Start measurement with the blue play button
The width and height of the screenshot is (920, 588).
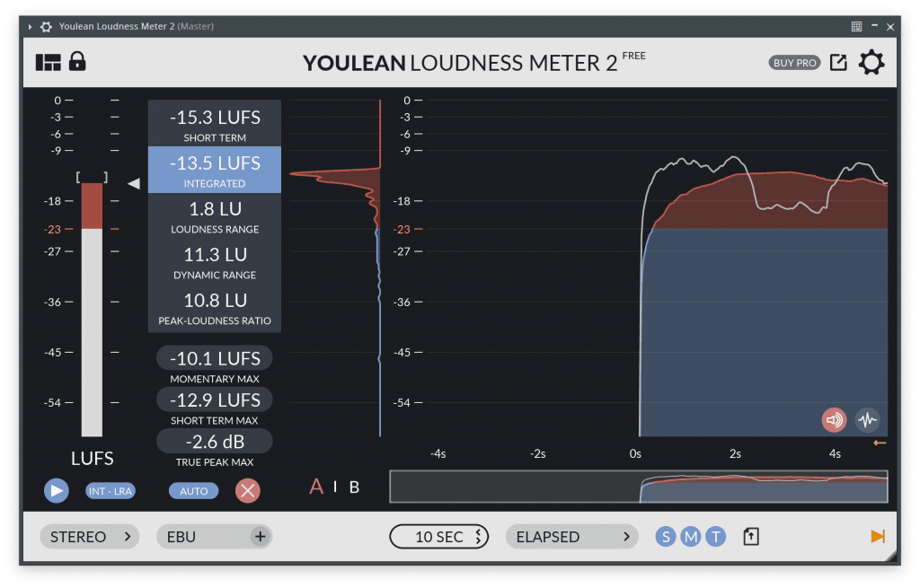57,491
